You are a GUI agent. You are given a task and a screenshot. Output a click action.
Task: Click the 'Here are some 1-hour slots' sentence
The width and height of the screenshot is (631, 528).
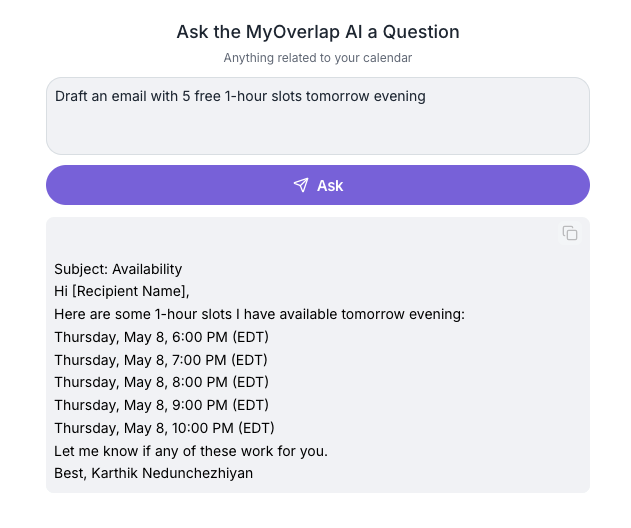click(x=259, y=314)
